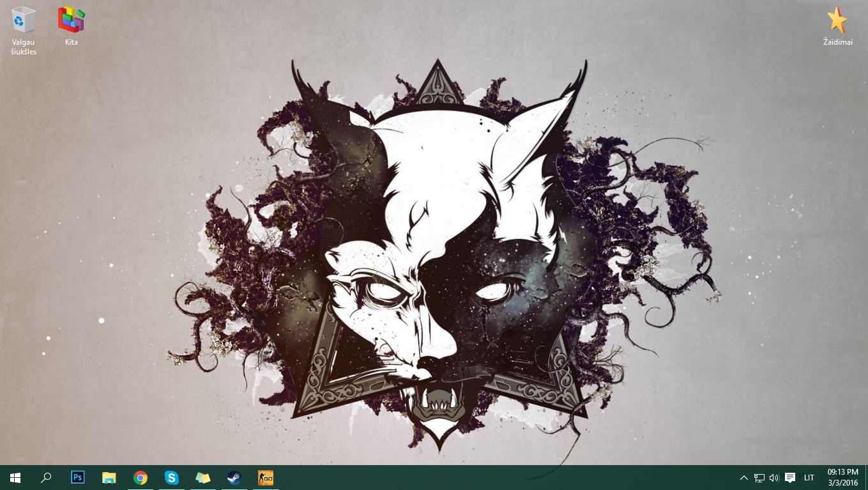Open the network status tray icon
Screen dimensions: 868x490
click(759, 477)
